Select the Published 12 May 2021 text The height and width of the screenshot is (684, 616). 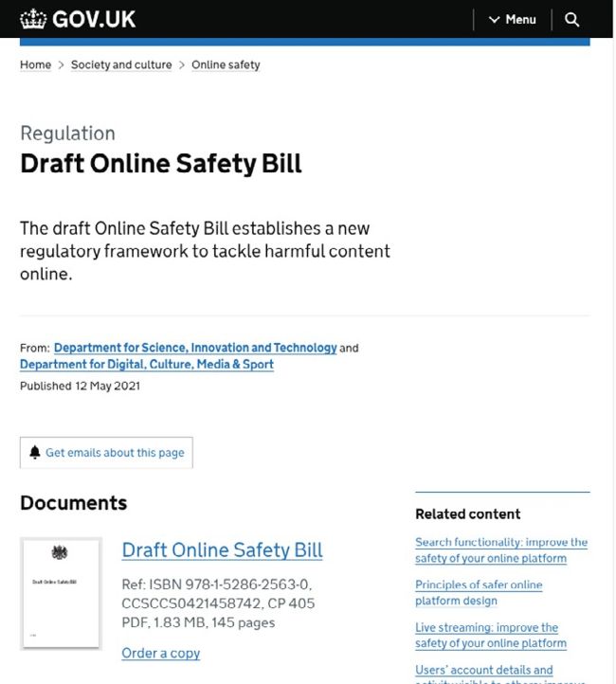(80, 386)
